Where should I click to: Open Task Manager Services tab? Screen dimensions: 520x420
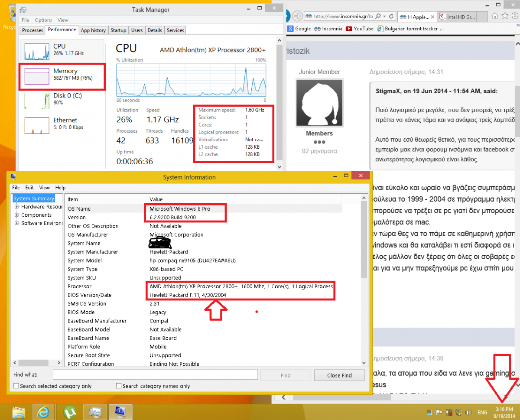(x=175, y=30)
